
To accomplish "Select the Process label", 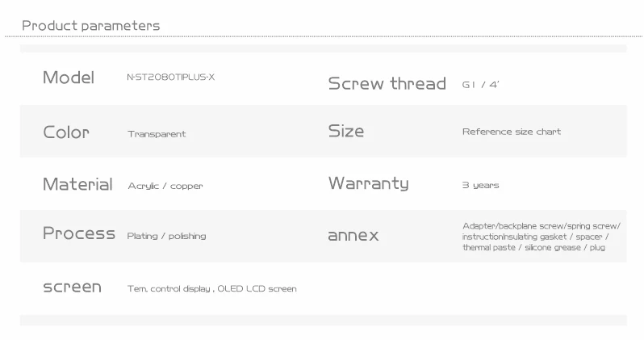I will pos(79,233).
